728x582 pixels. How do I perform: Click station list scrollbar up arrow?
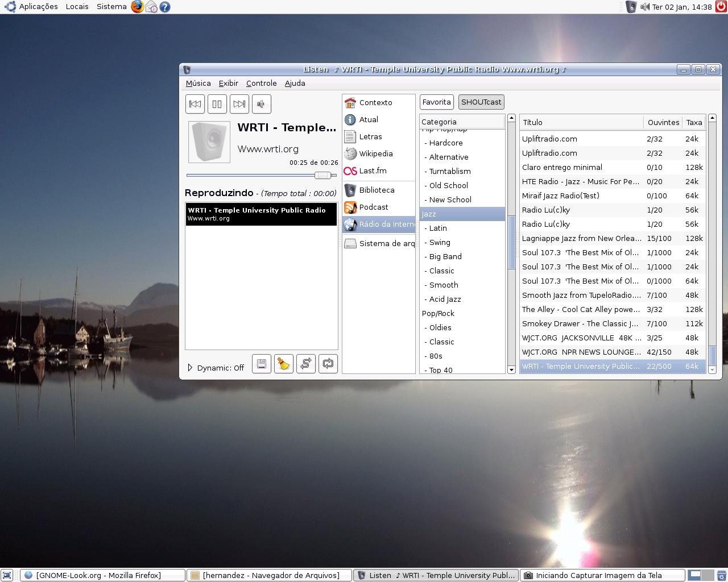pos(712,118)
